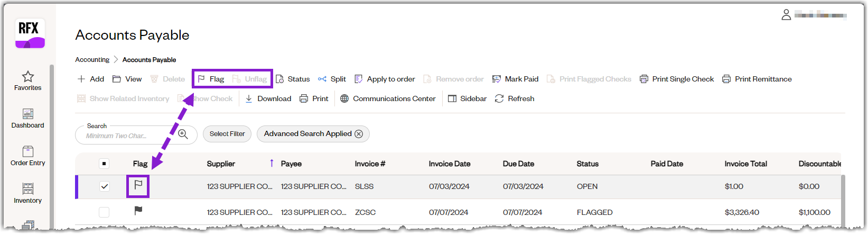The width and height of the screenshot is (868, 234).
Task: Click Delete toolbar button
Action: (x=167, y=79)
